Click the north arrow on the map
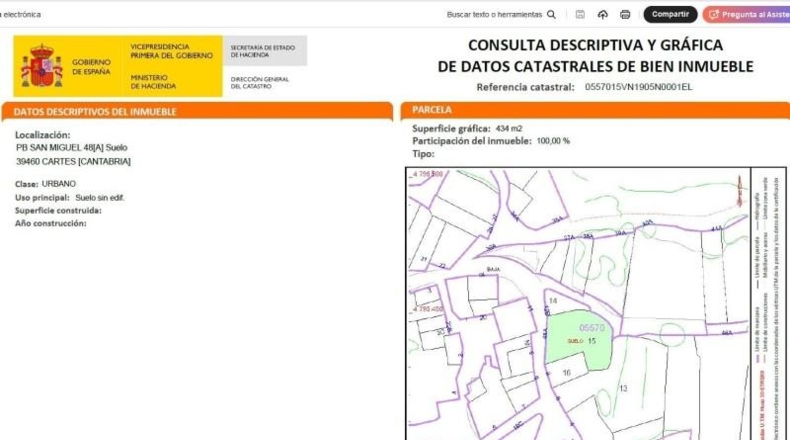Image resolution: width=790 pixels, height=440 pixels. (x=740, y=192)
